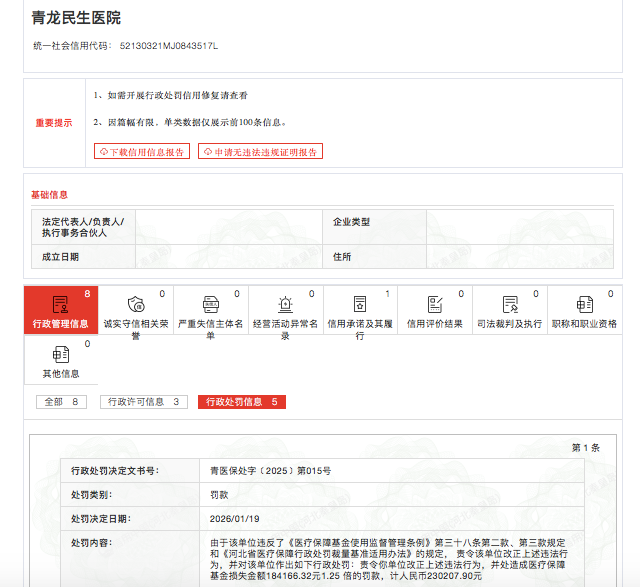Click 申请无违法违规证明报告 button
This screenshot has width=640, height=587.
click(x=260, y=152)
